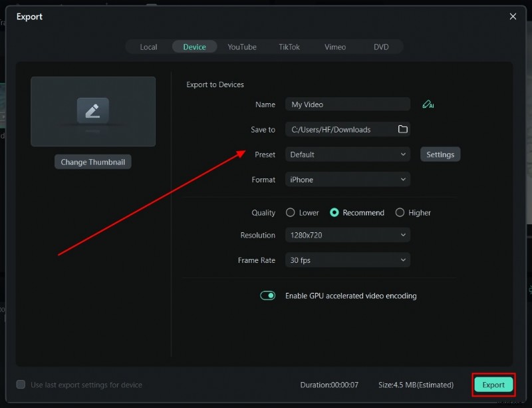Click the pencil icon to edit thumbnail

(92, 110)
